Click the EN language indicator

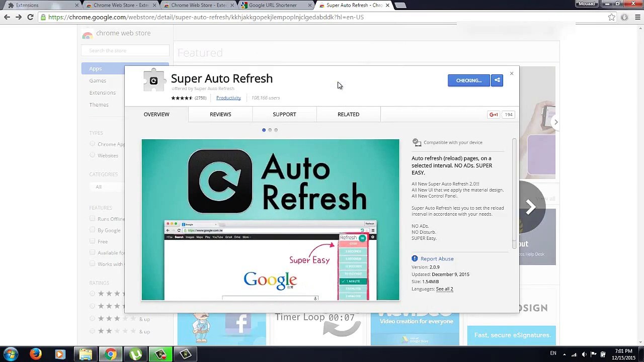click(553, 353)
